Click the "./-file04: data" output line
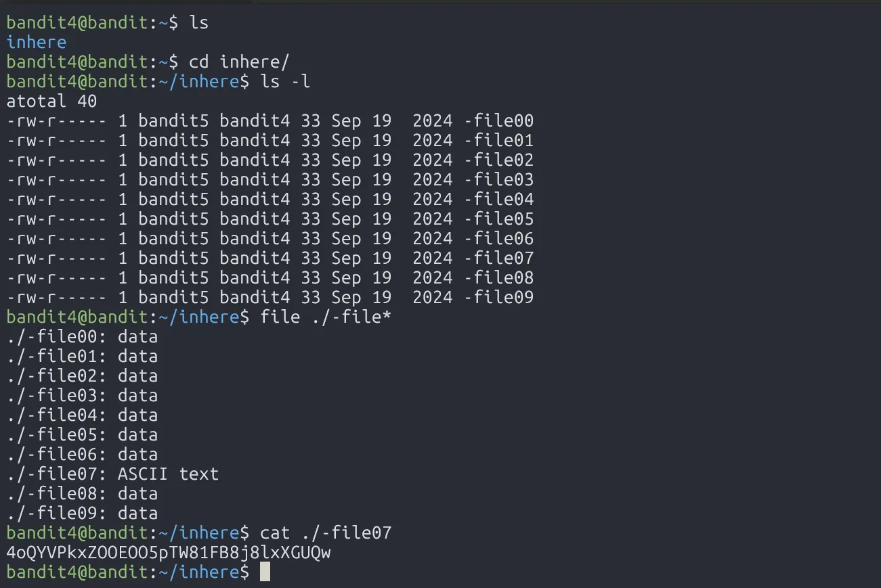The image size is (881, 588). pyautogui.click(x=82, y=415)
